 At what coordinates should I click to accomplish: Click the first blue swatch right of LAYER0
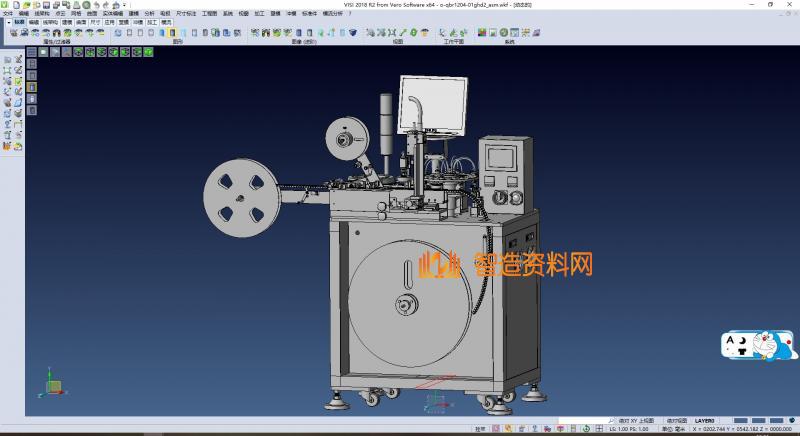[x=741, y=421]
